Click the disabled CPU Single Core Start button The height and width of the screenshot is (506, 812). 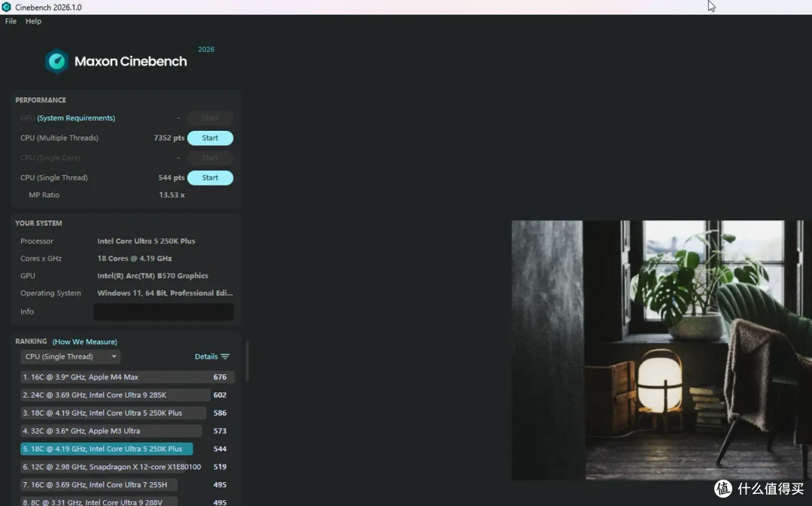click(210, 157)
